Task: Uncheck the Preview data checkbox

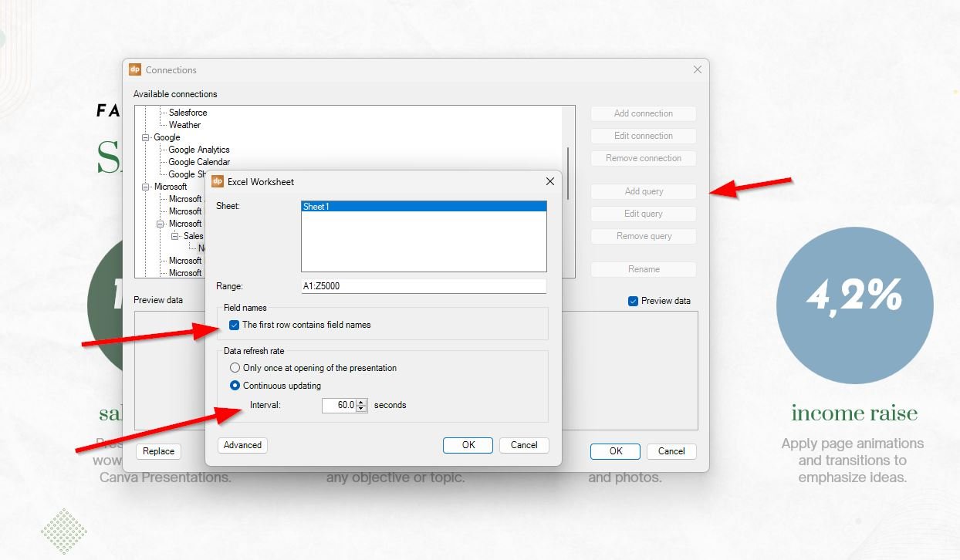Action: click(x=634, y=301)
